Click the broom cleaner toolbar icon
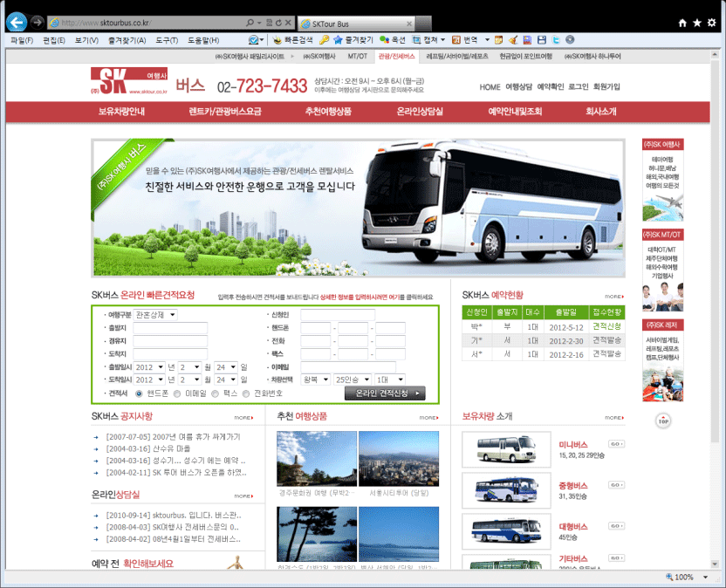Viewport: 726px width, 588px height. click(513, 40)
